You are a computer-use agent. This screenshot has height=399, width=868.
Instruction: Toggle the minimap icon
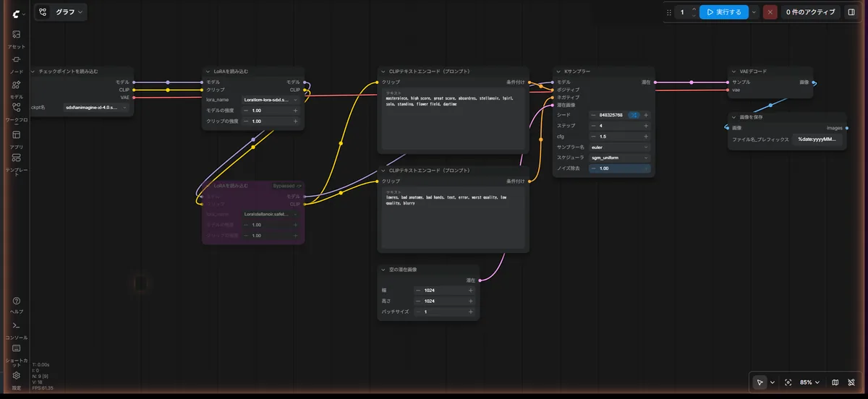point(835,382)
